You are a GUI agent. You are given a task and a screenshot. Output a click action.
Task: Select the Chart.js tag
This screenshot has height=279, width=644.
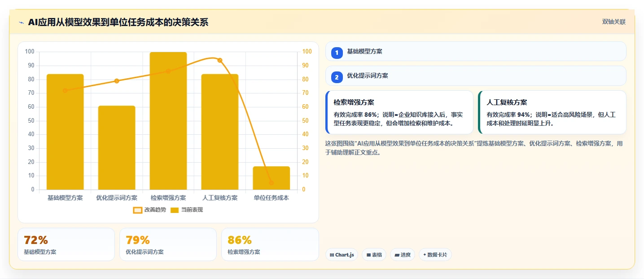(342, 255)
